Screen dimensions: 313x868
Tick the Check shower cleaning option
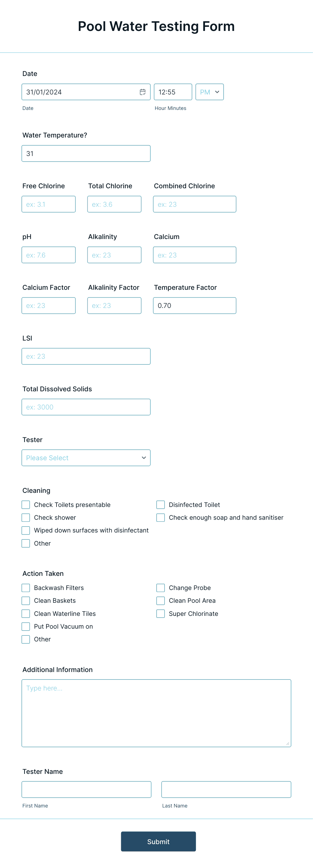click(x=26, y=517)
